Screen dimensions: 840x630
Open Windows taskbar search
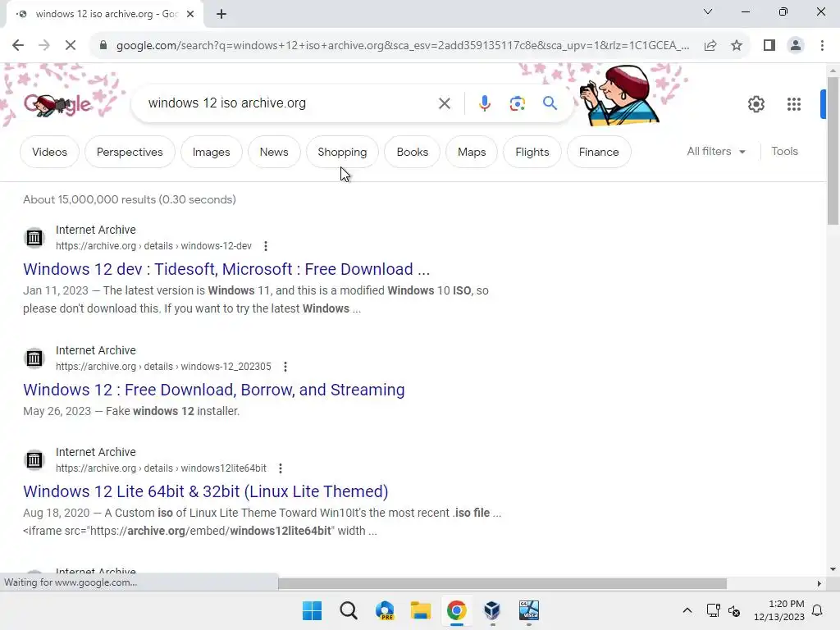(x=348, y=610)
